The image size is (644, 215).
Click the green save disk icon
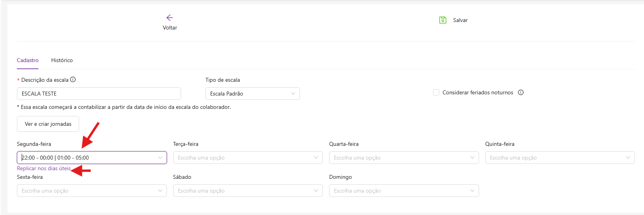pos(443,20)
